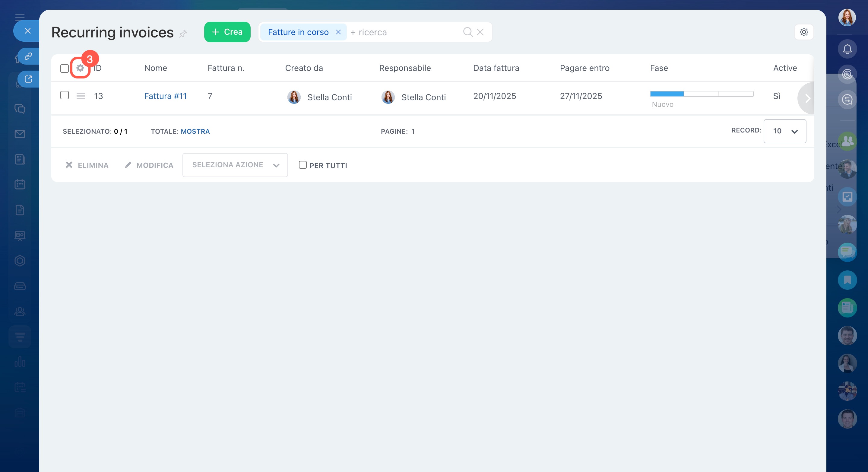Remove the Fatture in corso filter tag
This screenshot has height=472, width=868.
[x=338, y=32]
